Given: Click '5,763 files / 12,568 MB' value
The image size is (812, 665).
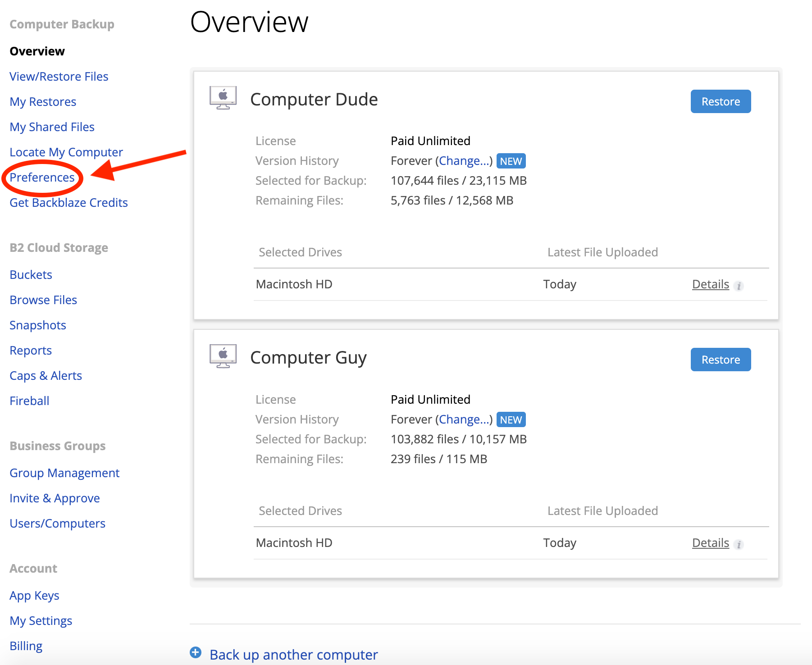Looking at the screenshot, I should tap(452, 200).
